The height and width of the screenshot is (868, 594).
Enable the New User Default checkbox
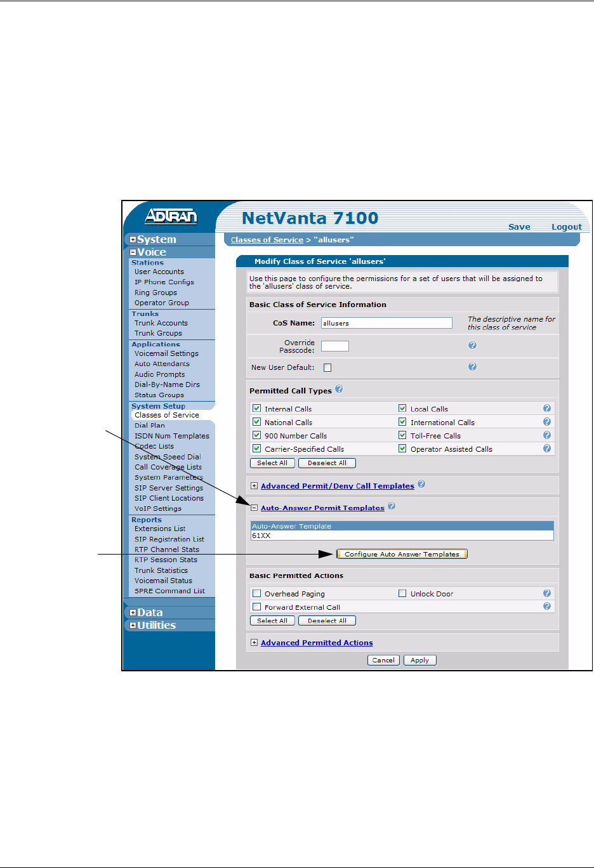point(327,367)
